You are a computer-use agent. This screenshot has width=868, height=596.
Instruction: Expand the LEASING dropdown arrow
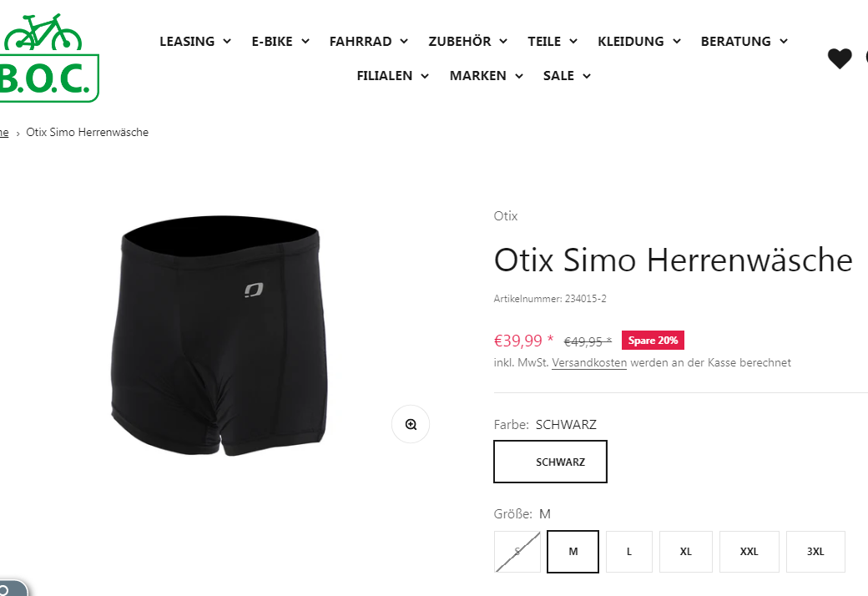point(227,42)
